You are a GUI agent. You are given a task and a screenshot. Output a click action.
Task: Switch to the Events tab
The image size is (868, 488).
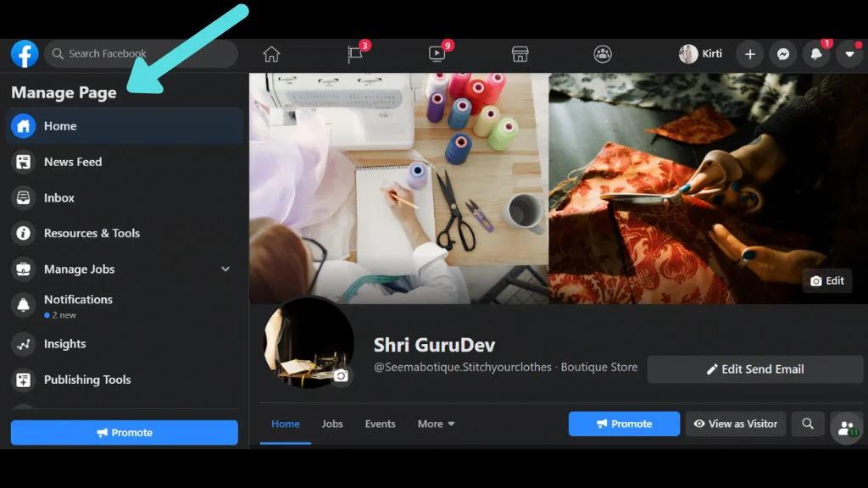381,424
